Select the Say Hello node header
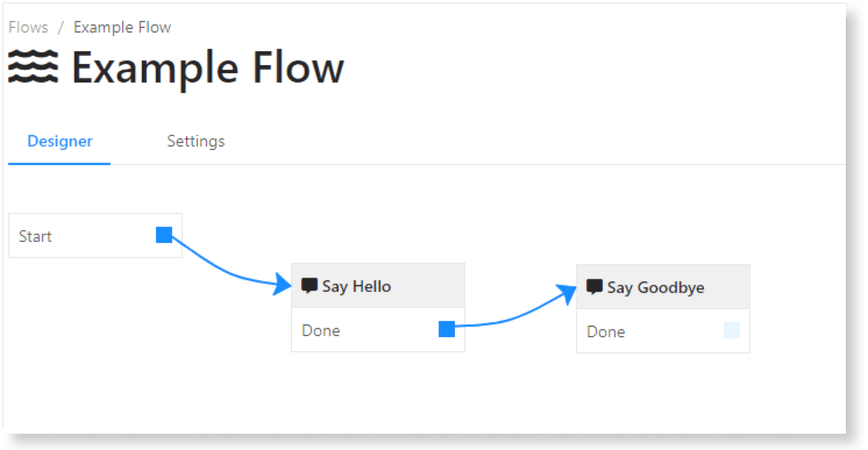 (378, 286)
